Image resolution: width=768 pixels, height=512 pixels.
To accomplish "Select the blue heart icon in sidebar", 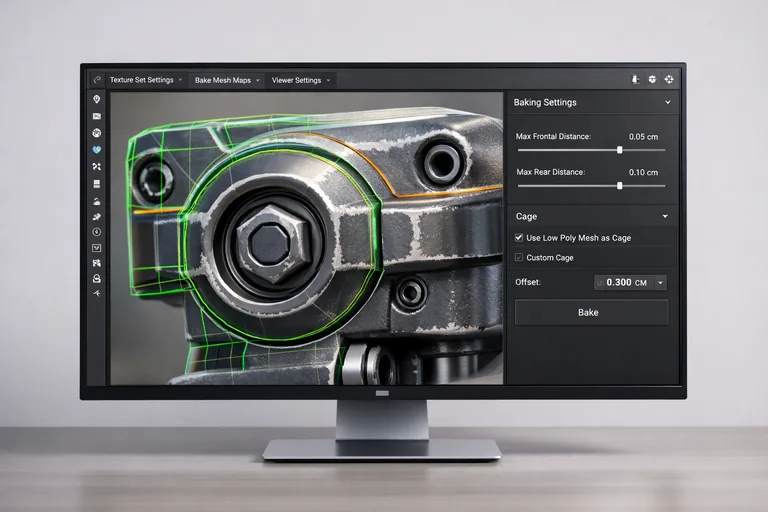I will (x=97, y=150).
